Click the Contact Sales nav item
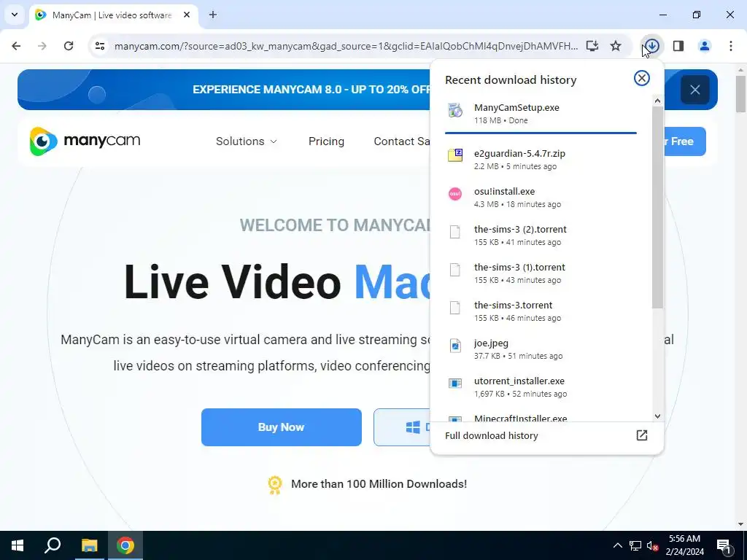Viewport: 747px width, 560px height. point(402,141)
